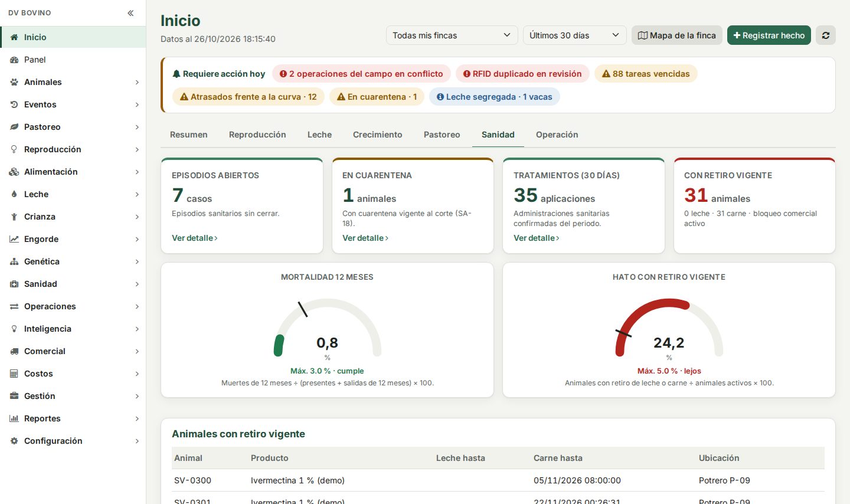
Task: Click the Costos calculator icon
Action: (x=14, y=374)
